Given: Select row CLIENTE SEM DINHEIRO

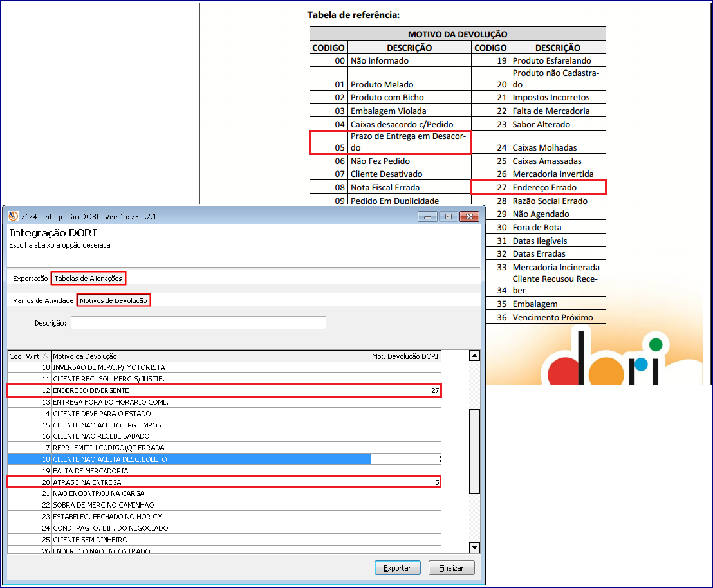Looking at the screenshot, I should coord(224,540).
